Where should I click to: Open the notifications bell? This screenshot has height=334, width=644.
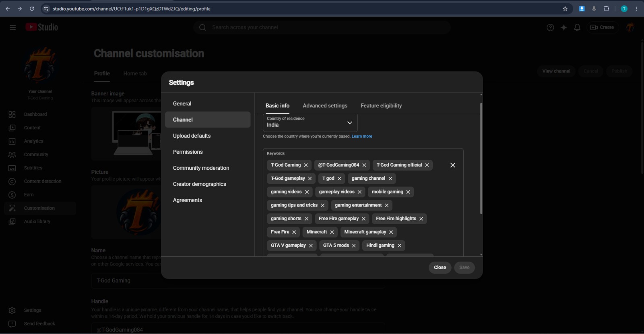click(577, 27)
